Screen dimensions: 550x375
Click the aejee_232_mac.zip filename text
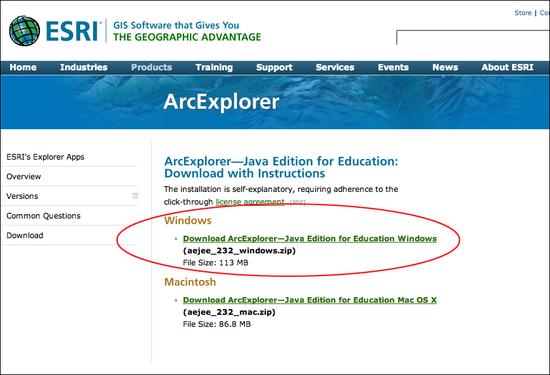coord(229,312)
